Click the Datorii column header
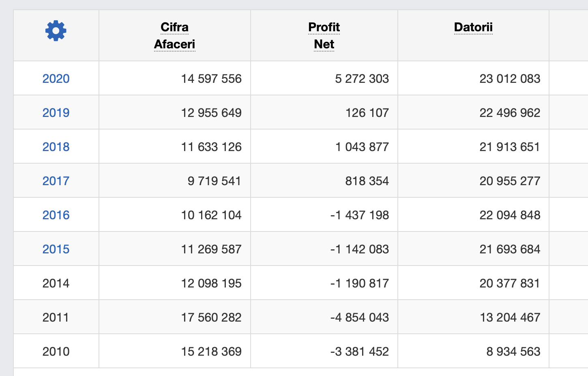 (x=473, y=27)
